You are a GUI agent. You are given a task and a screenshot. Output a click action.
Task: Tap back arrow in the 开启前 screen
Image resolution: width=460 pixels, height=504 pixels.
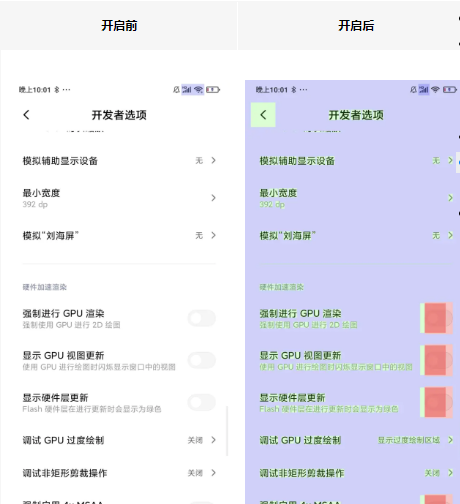pyautogui.click(x=26, y=115)
